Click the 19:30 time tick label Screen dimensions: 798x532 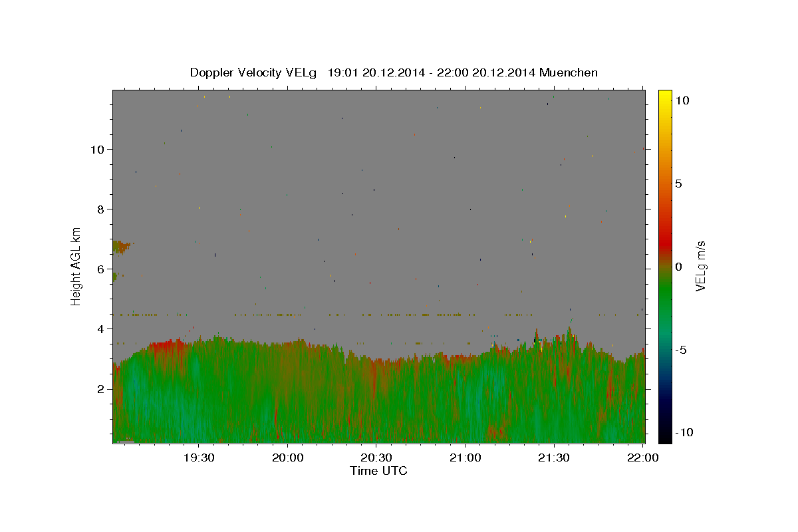[199, 458]
